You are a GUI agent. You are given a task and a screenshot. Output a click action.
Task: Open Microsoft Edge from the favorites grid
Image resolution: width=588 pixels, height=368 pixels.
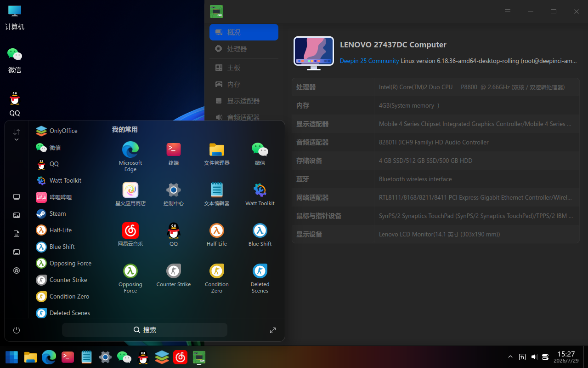coord(130,156)
